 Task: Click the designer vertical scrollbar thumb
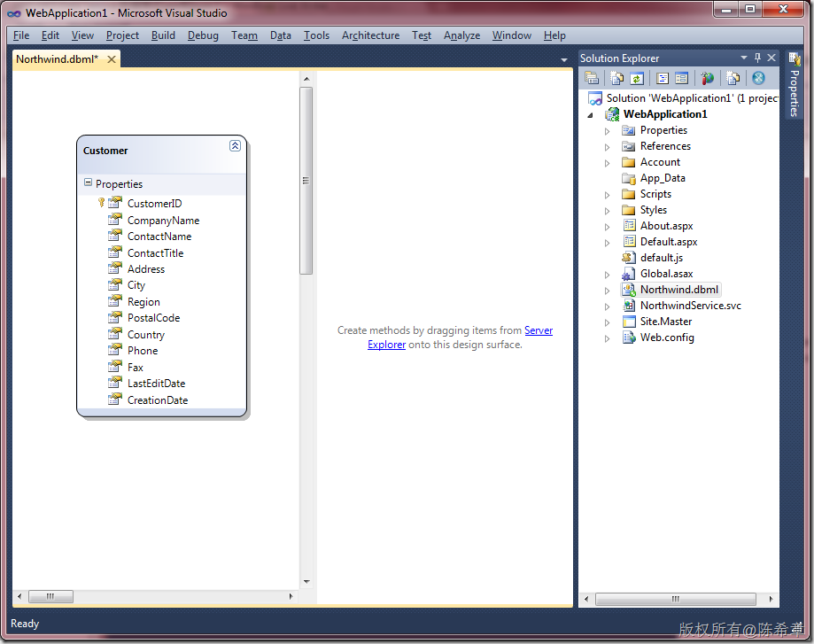point(306,181)
